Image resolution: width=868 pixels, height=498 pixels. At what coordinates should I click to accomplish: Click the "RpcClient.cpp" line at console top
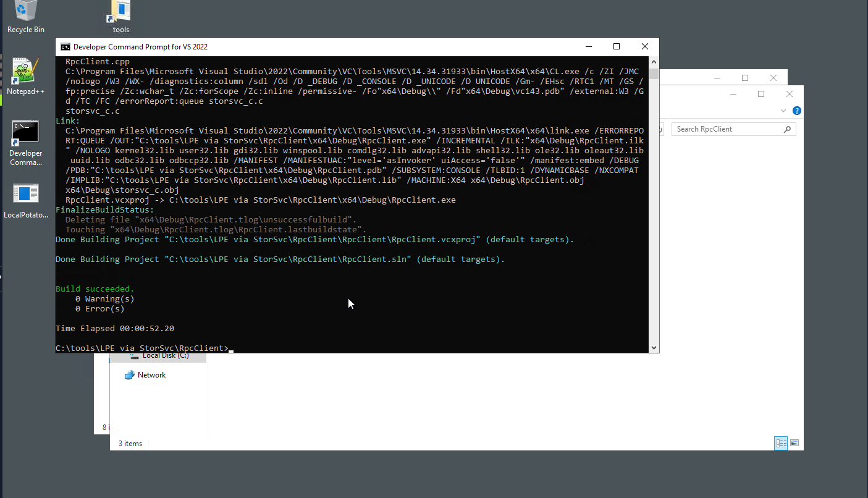tap(98, 61)
